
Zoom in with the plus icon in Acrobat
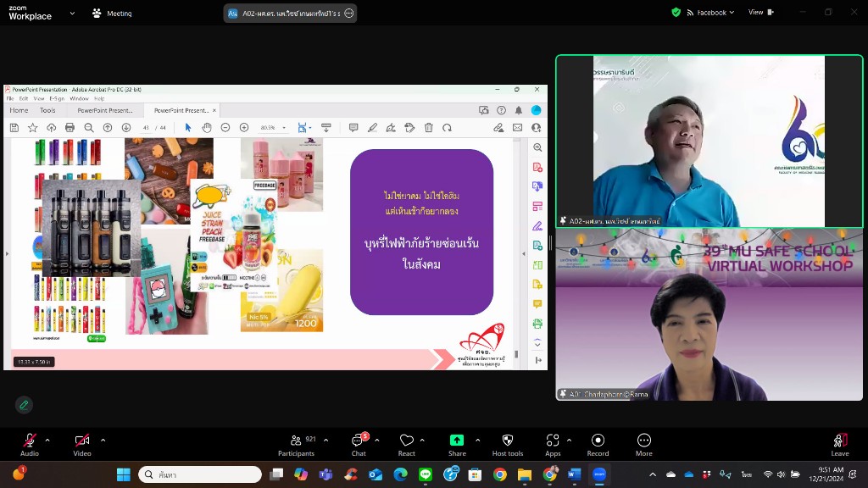(x=244, y=128)
